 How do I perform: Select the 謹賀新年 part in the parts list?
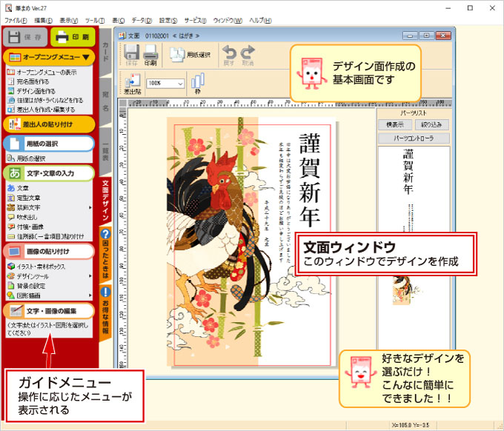408,172
